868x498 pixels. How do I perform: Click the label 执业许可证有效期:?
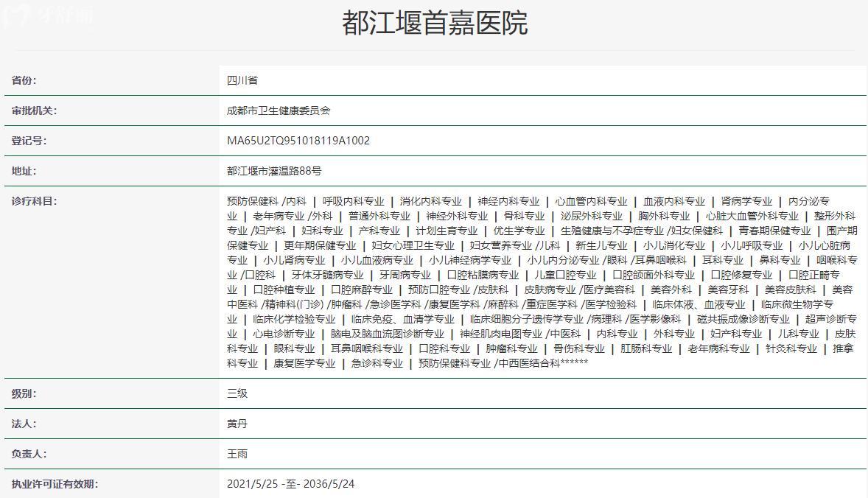[x=55, y=484]
